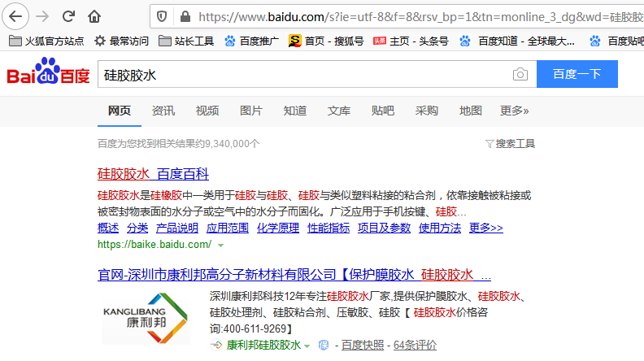Open camera image search in search box
Image resolution: width=644 pixels, height=361 pixels.
(x=520, y=75)
